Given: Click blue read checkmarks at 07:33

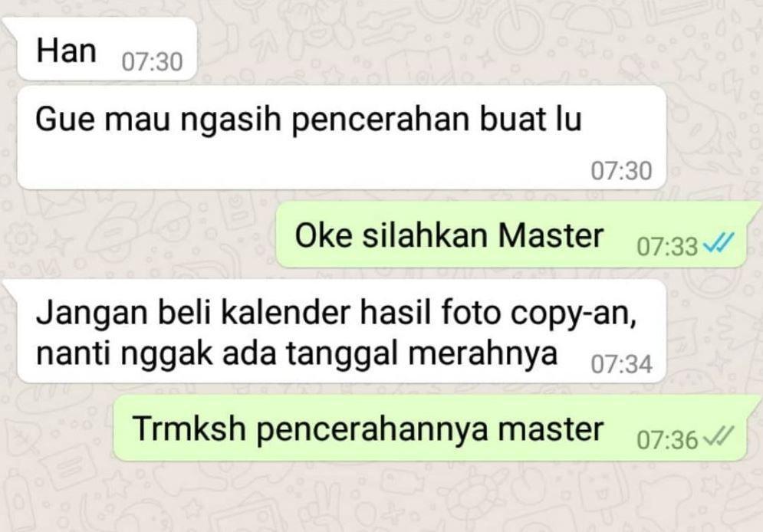Looking at the screenshot, I should pyautogui.click(x=719, y=242).
